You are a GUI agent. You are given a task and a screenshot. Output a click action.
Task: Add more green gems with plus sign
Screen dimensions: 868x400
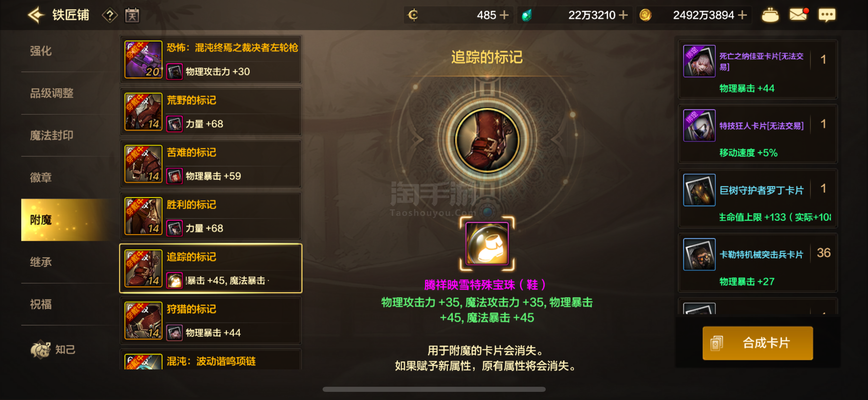[x=623, y=15]
